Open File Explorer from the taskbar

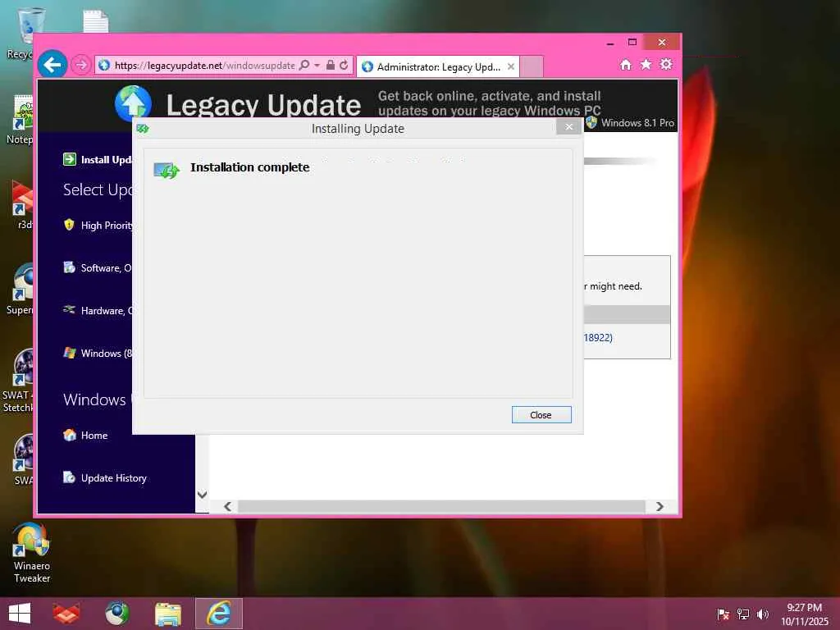click(167, 614)
